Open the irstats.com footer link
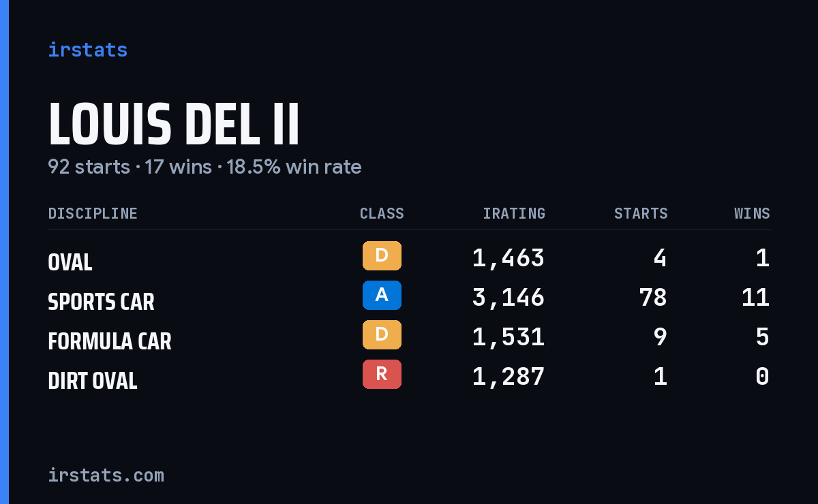The image size is (818, 504). click(106, 475)
